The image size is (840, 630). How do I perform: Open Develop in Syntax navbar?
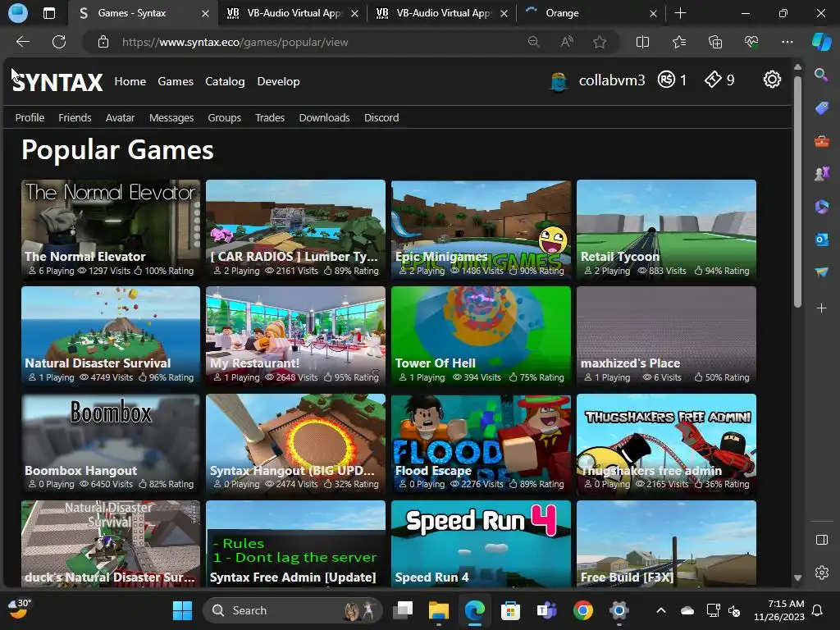[278, 81]
